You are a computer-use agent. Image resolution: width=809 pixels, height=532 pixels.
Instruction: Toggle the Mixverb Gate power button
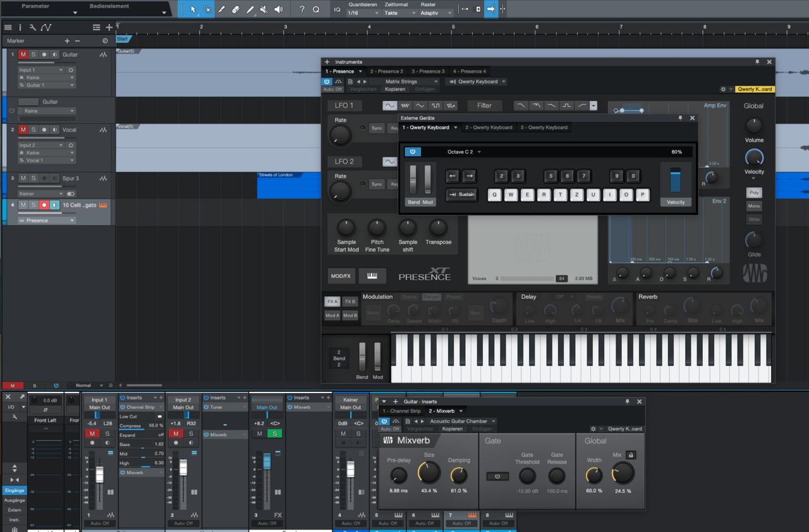(497, 476)
